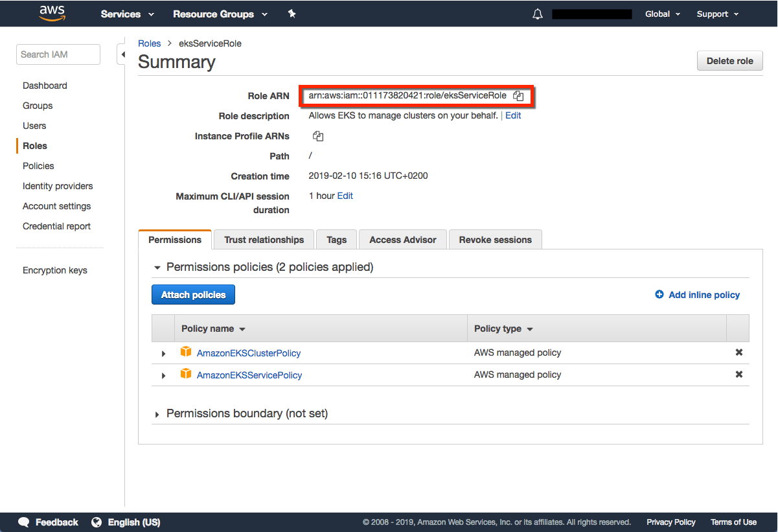Edit the role description
The image size is (778, 532).
point(513,115)
